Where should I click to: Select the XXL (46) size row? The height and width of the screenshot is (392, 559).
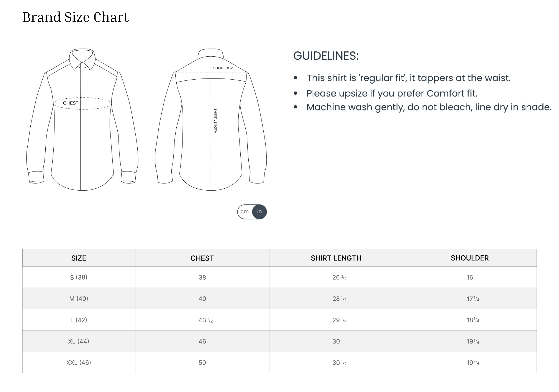point(79,363)
